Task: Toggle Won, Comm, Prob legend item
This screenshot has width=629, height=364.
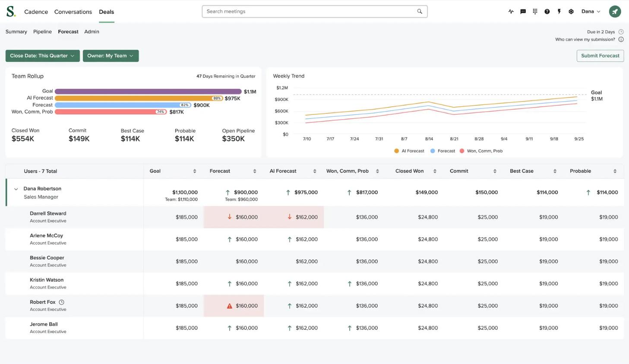Action: pos(481,151)
